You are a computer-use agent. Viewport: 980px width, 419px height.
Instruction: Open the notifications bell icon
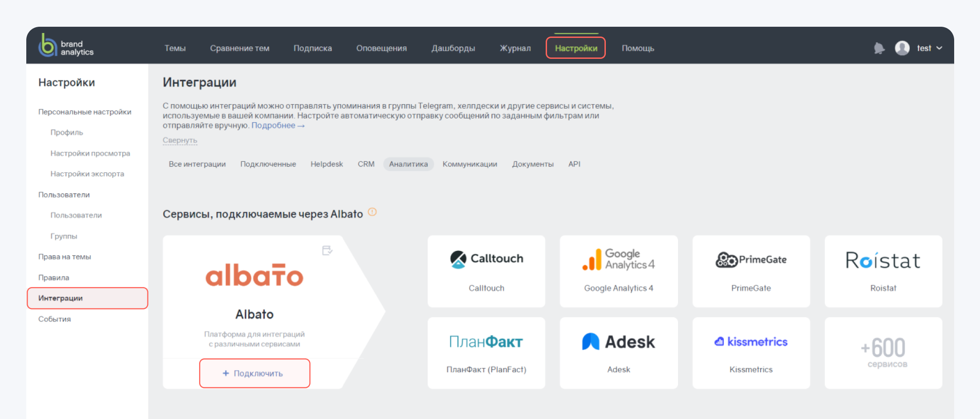pyautogui.click(x=879, y=48)
